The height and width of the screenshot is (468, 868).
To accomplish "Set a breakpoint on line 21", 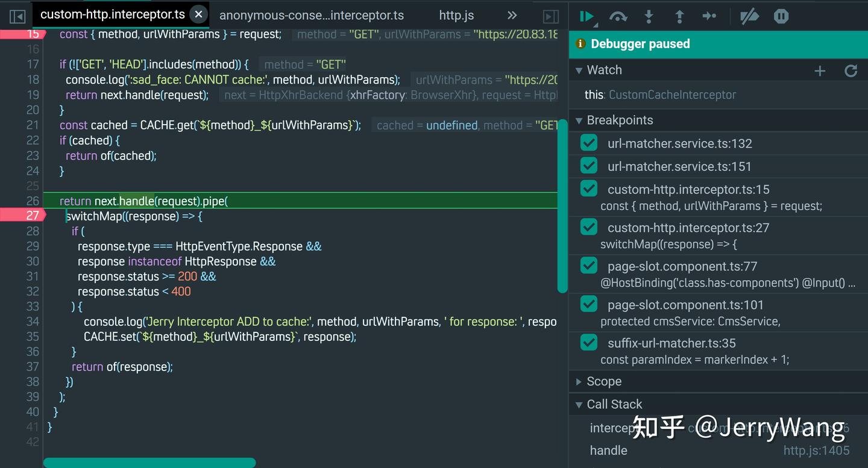I will click(33, 125).
